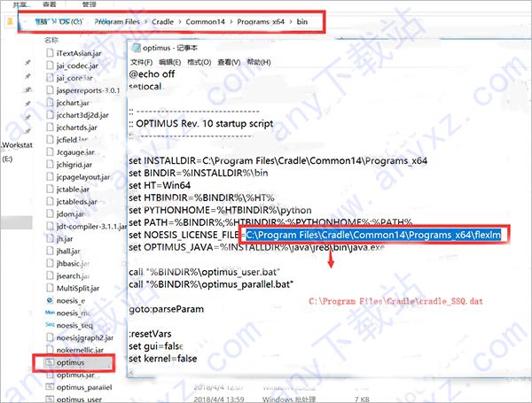
Task: Click the jsearch.jar file icon
Action: coord(50,275)
